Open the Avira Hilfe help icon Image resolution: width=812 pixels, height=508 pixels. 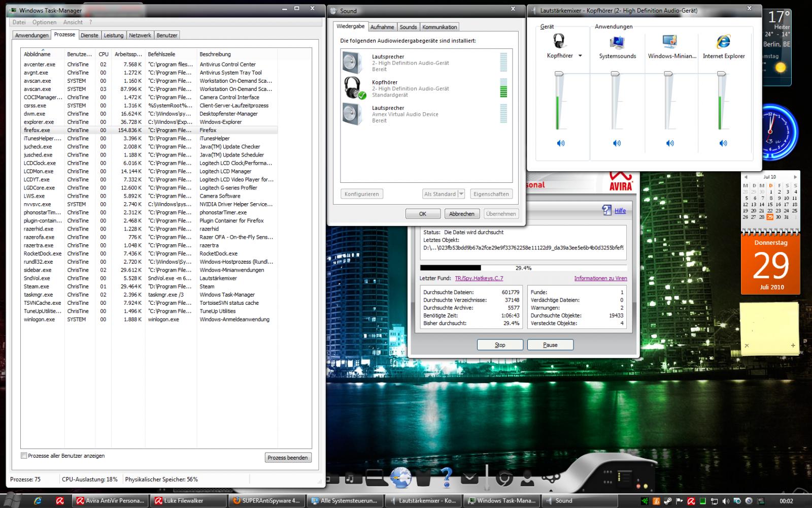pyautogui.click(x=607, y=210)
